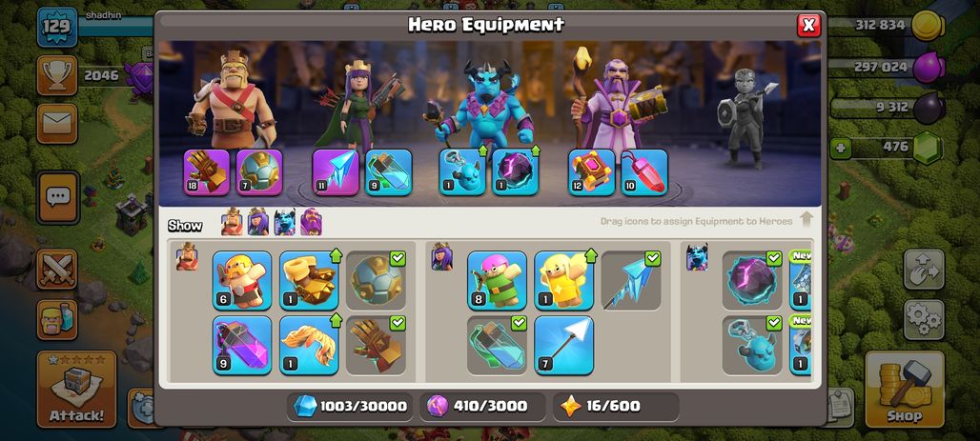This screenshot has height=441, width=980.
Task: Toggle Archer Queen filter in Show row
Action: (258, 222)
